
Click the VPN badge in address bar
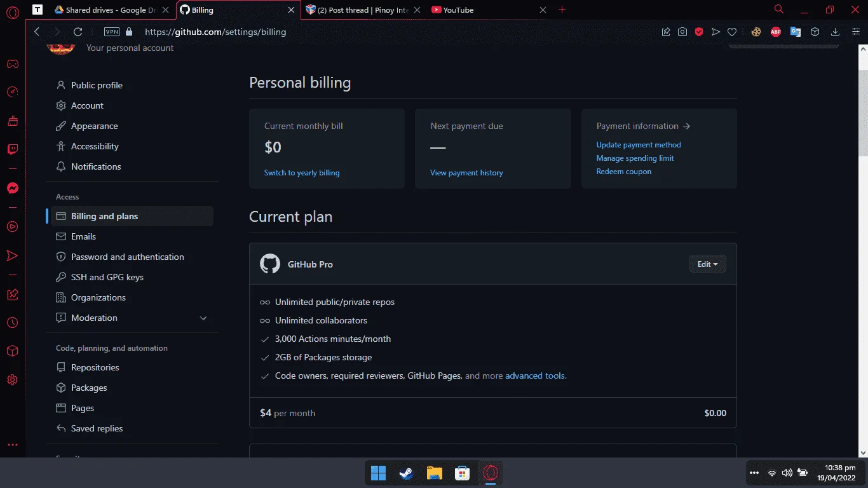(112, 32)
